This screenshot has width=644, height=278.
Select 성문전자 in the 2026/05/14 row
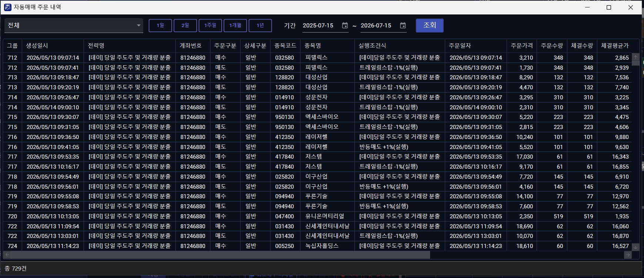316,107
